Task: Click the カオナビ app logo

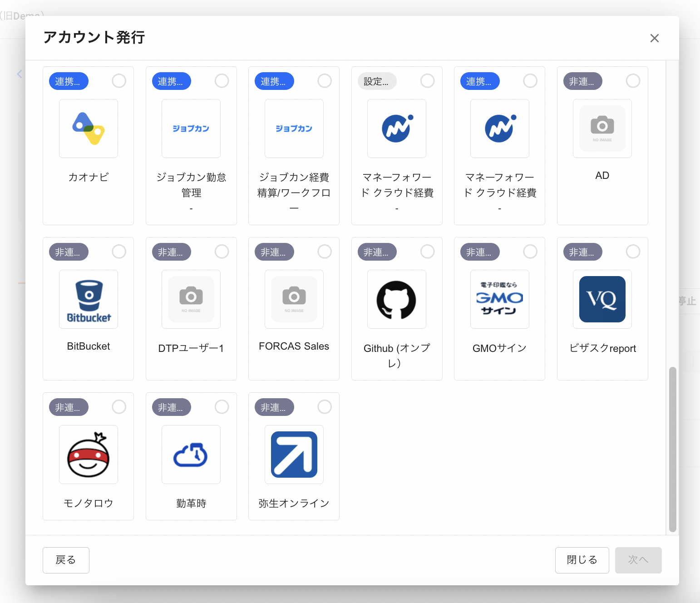Action: [x=89, y=129]
